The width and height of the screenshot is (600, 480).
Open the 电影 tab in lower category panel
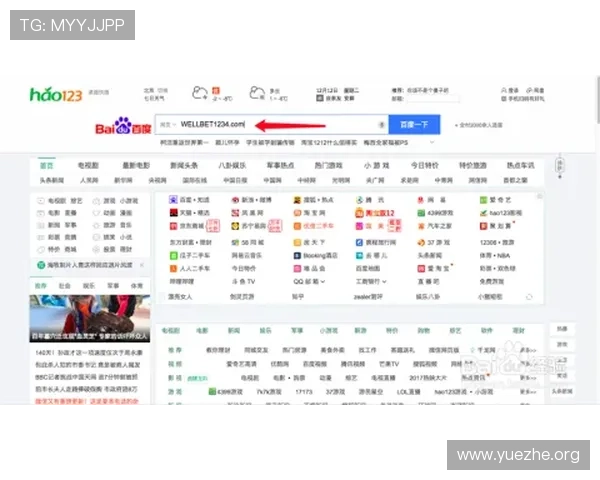pyautogui.click(x=202, y=330)
